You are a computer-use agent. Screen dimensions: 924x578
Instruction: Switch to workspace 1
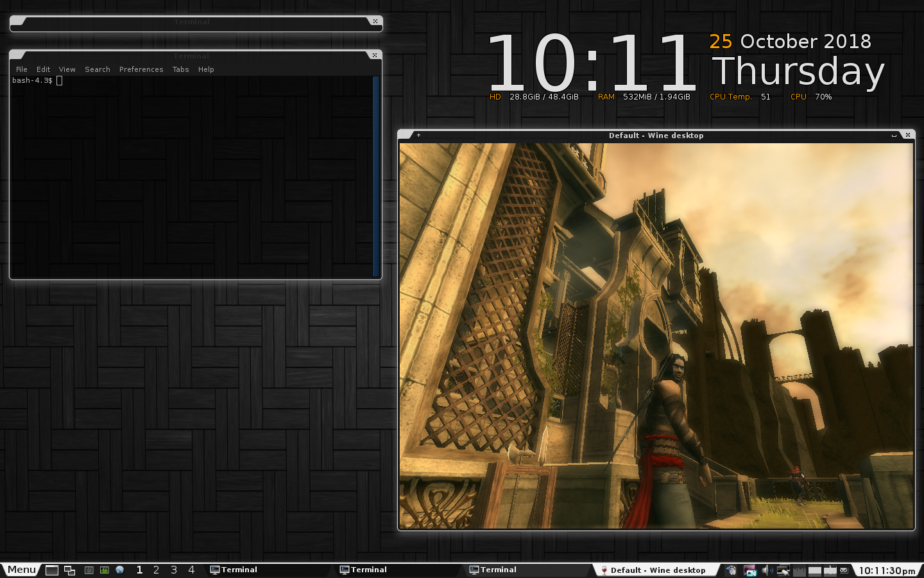pos(139,570)
